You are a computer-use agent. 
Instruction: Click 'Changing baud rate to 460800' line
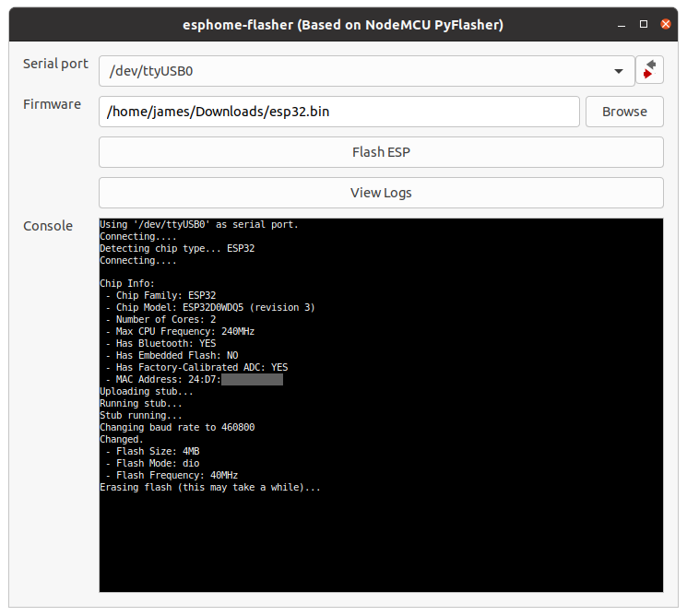click(177, 428)
